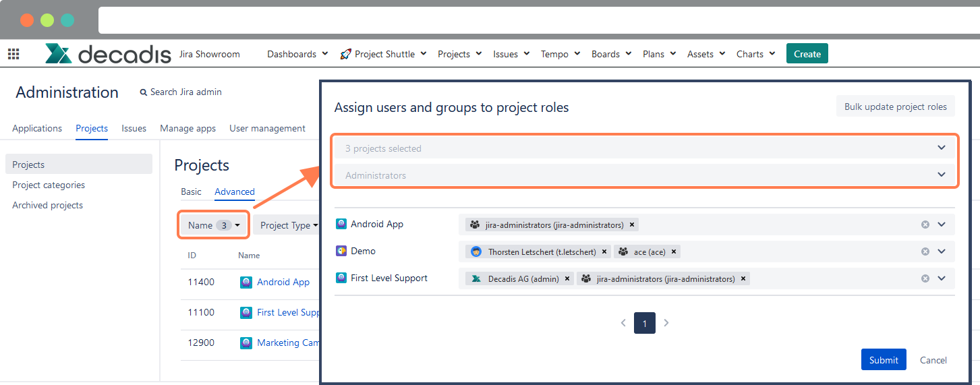Image resolution: width=980 pixels, height=385 pixels.
Task: Open the app switcher grid icon
Action: coord(13,54)
